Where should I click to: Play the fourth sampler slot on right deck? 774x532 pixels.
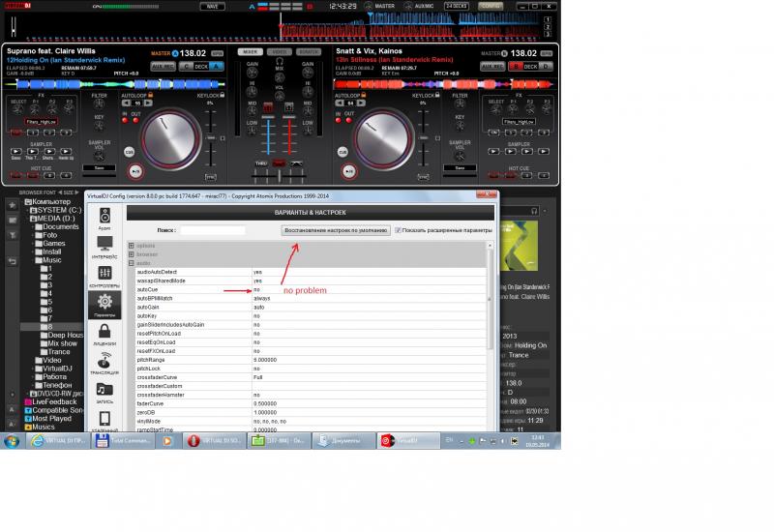(544, 152)
